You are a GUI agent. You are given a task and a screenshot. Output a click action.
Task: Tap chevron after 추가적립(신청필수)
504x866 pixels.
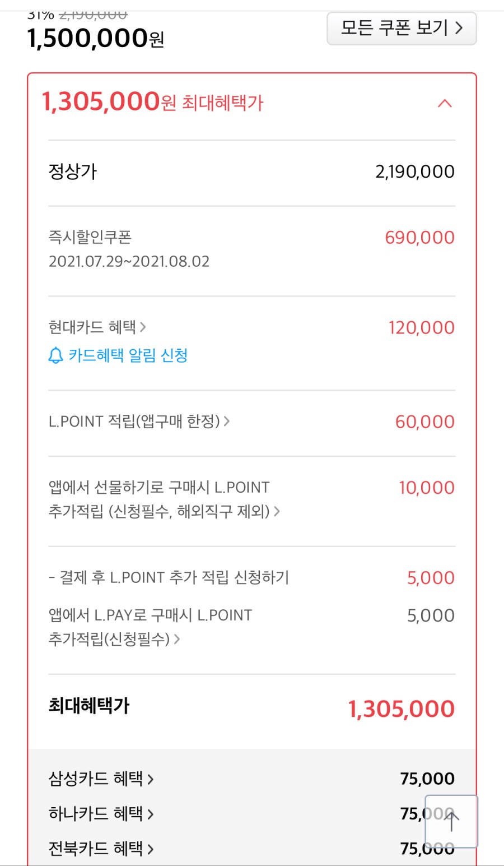tap(177, 639)
